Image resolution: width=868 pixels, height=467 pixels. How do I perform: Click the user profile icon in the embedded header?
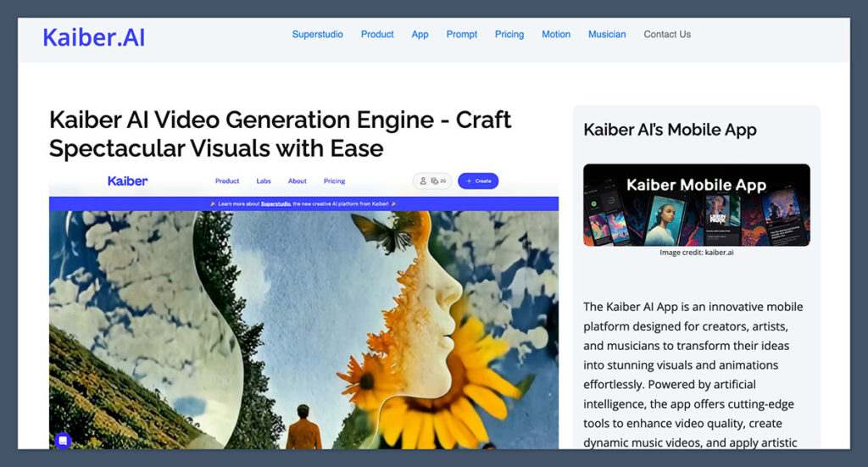pos(423,181)
